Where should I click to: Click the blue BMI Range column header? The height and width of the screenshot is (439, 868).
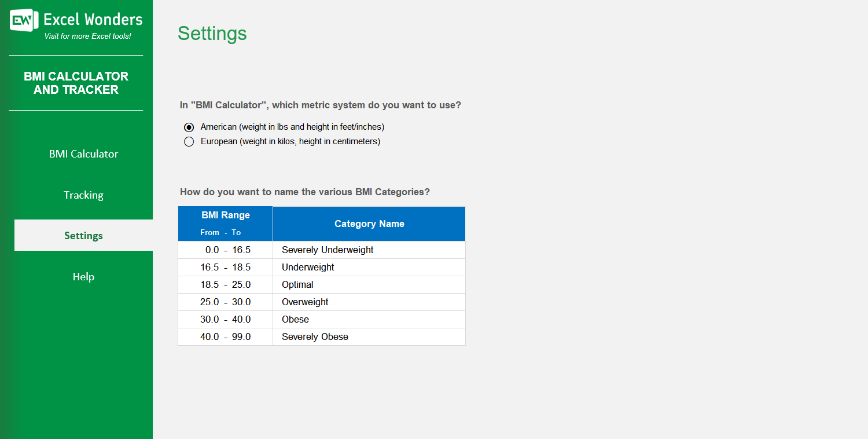click(225, 223)
